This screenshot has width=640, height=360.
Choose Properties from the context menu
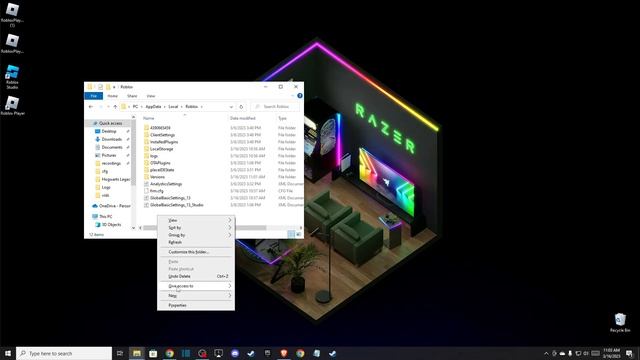[x=196, y=305]
